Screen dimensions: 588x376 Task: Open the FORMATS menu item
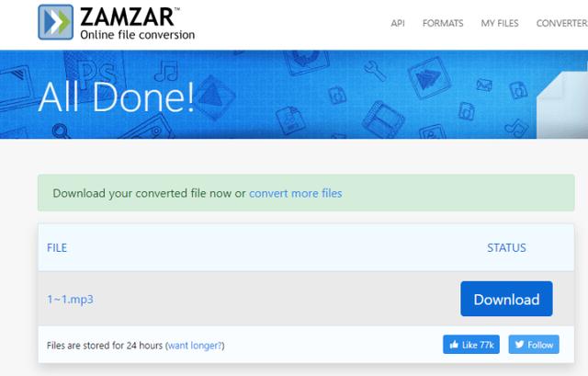pyautogui.click(x=443, y=23)
